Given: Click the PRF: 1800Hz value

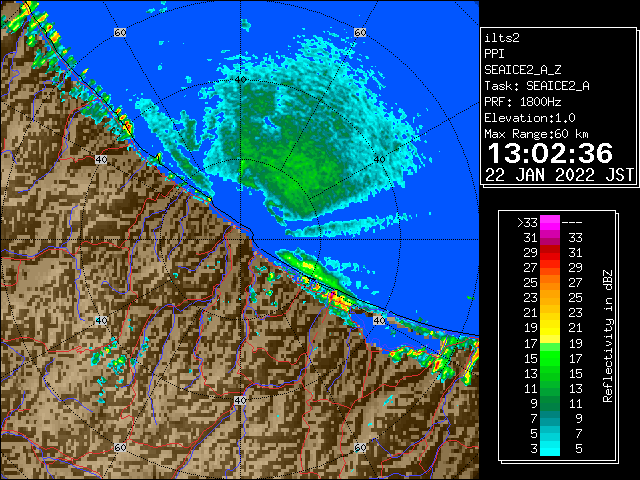Looking at the screenshot, I should [523, 102].
